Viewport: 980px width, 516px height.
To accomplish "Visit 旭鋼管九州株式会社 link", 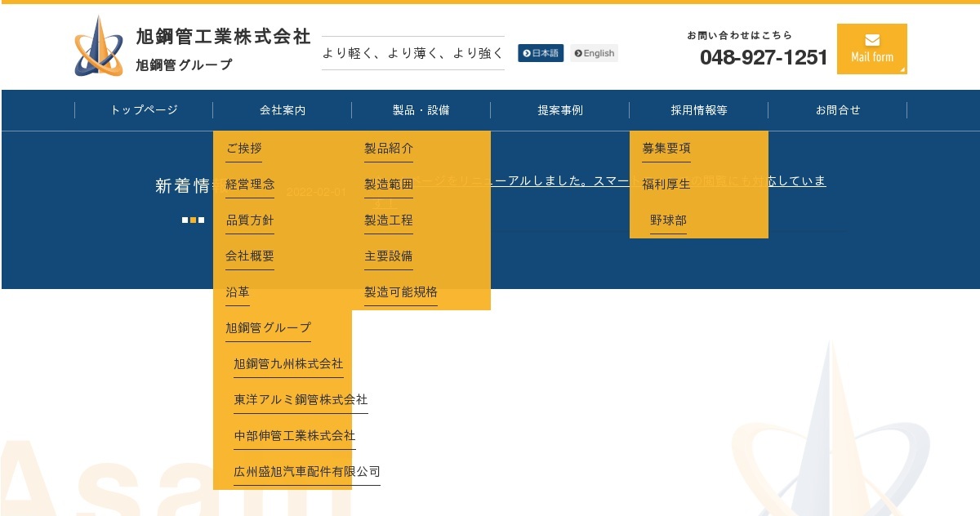I will (x=288, y=364).
